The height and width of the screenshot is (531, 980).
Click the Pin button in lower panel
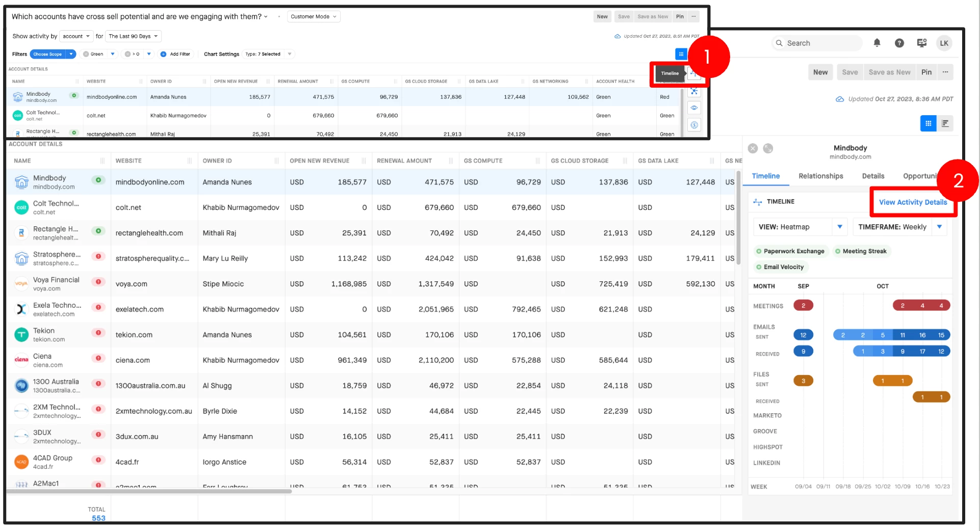click(926, 72)
